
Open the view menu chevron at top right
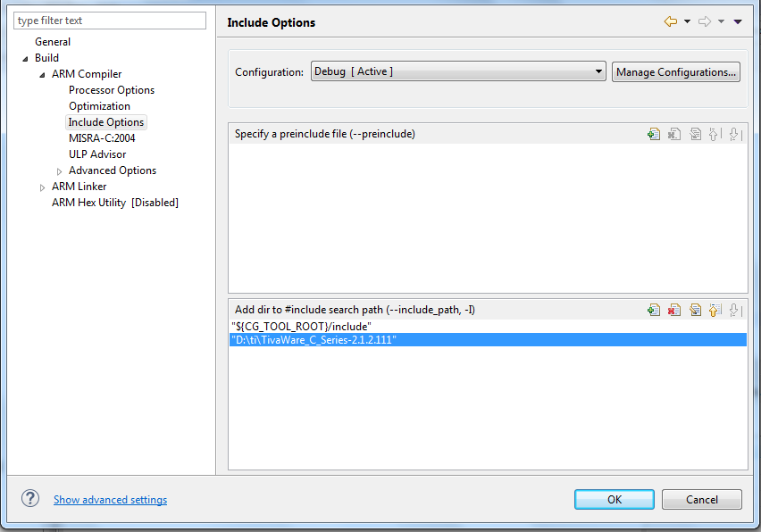738,21
